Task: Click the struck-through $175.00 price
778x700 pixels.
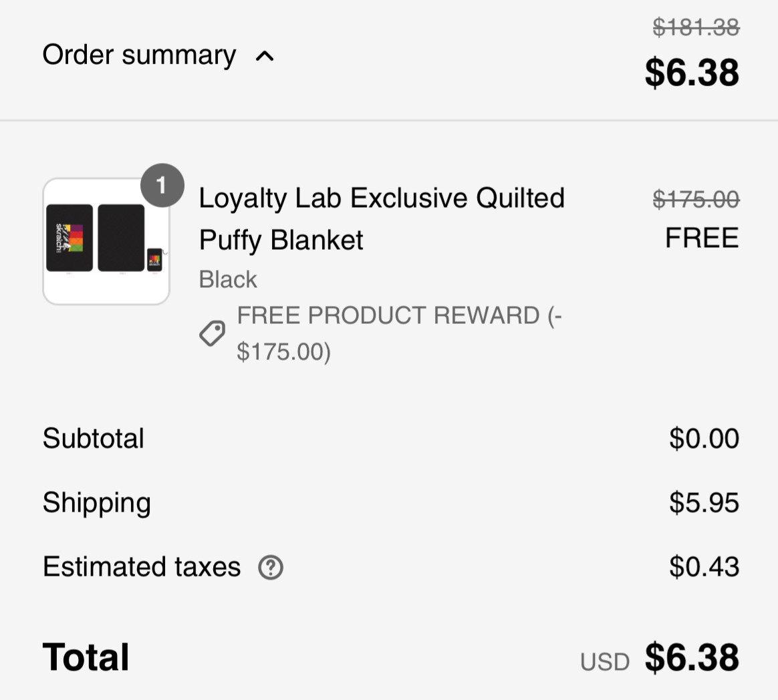Action: pos(696,199)
